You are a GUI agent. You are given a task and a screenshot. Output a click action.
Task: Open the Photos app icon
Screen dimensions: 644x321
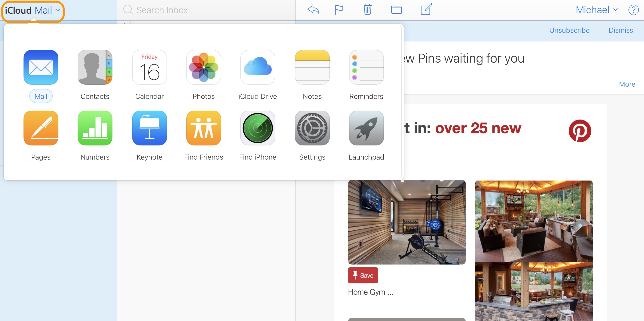click(x=203, y=67)
